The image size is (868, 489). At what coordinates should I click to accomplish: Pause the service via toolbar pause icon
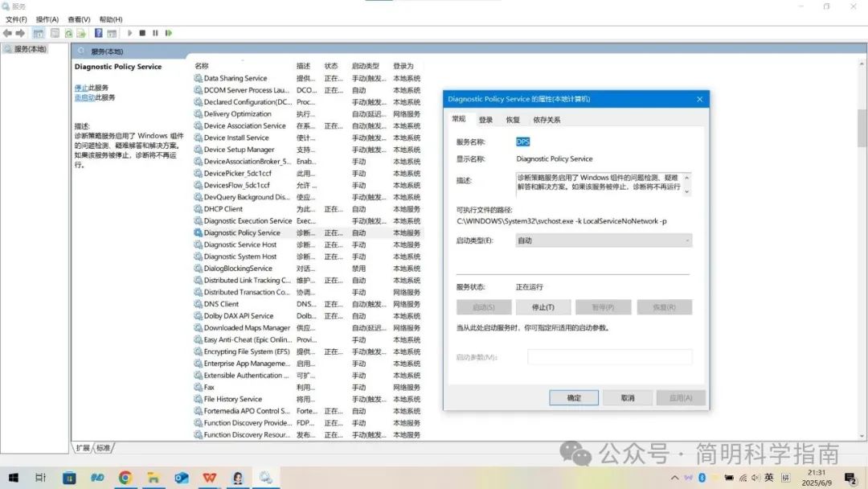pos(155,33)
